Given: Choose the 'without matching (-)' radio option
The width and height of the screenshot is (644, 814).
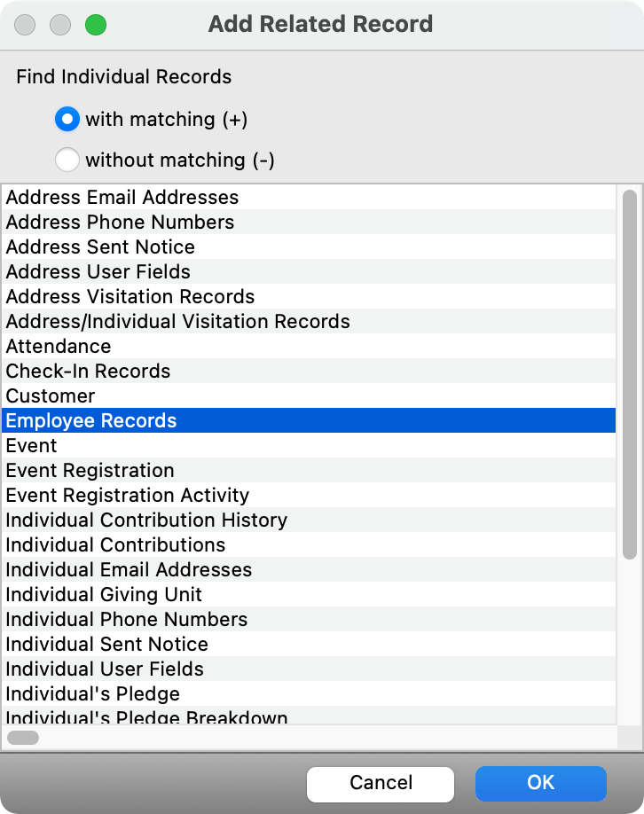Looking at the screenshot, I should [67, 160].
